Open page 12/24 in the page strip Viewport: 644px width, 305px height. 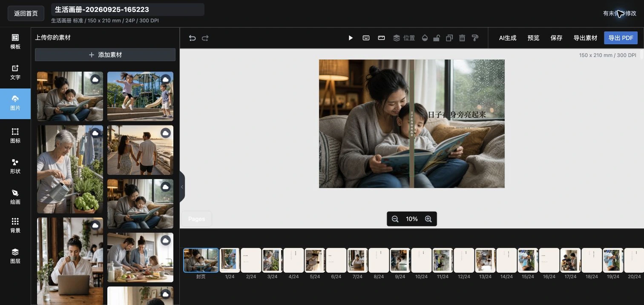point(464,260)
